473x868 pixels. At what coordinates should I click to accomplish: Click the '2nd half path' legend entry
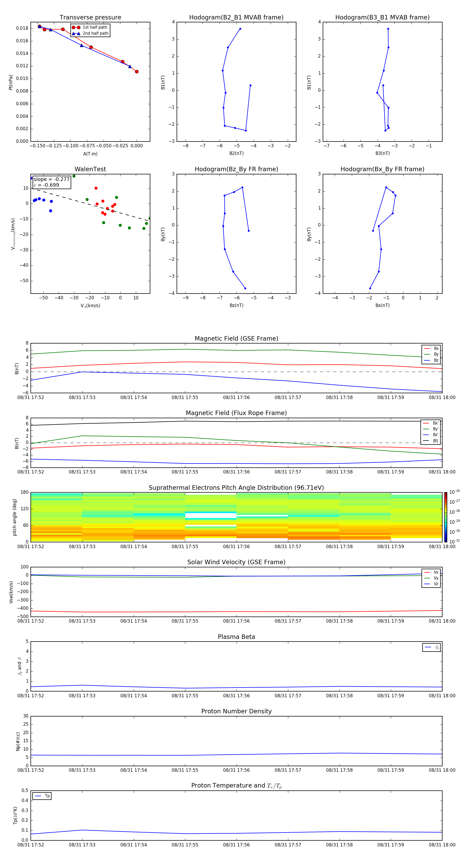[x=90, y=33]
